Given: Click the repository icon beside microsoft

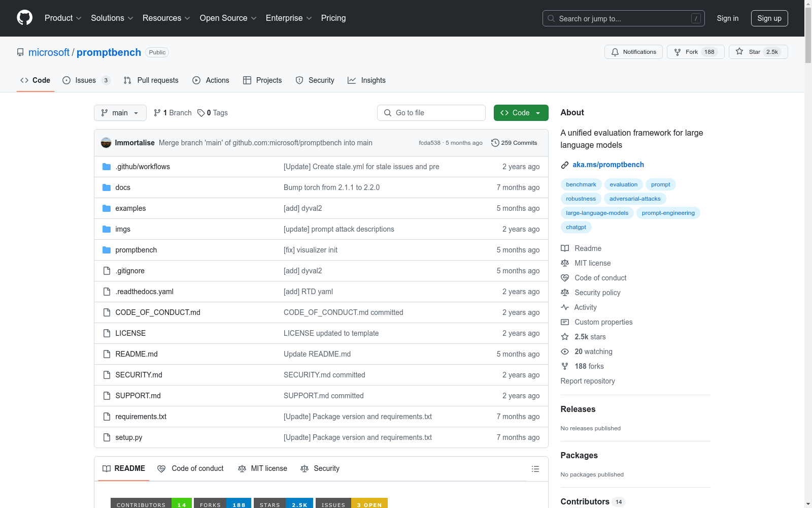Looking at the screenshot, I should click(x=20, y=52).
